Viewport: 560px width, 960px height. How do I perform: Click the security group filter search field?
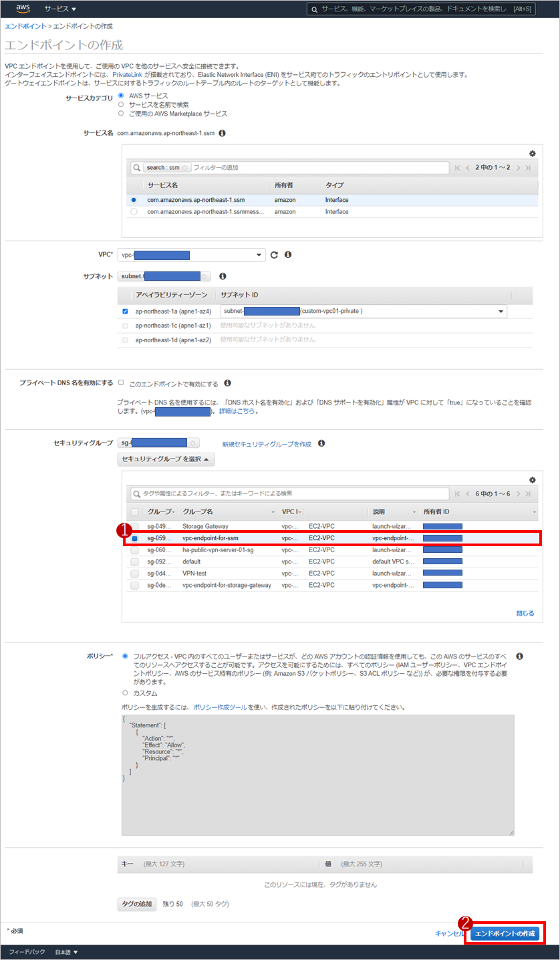pos(289,494)
